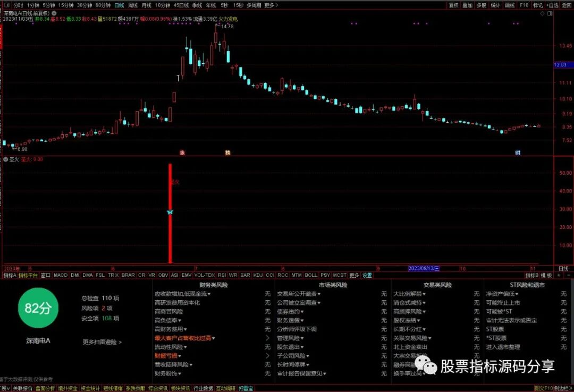Viewport: 574px width, 392px height.
Task: Click the highlighted date label 2023/09/13
Action: pos(424,268)
